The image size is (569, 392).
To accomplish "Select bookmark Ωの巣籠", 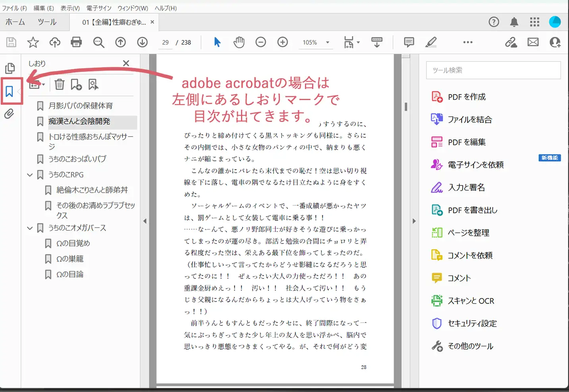I will pos(70,259).
